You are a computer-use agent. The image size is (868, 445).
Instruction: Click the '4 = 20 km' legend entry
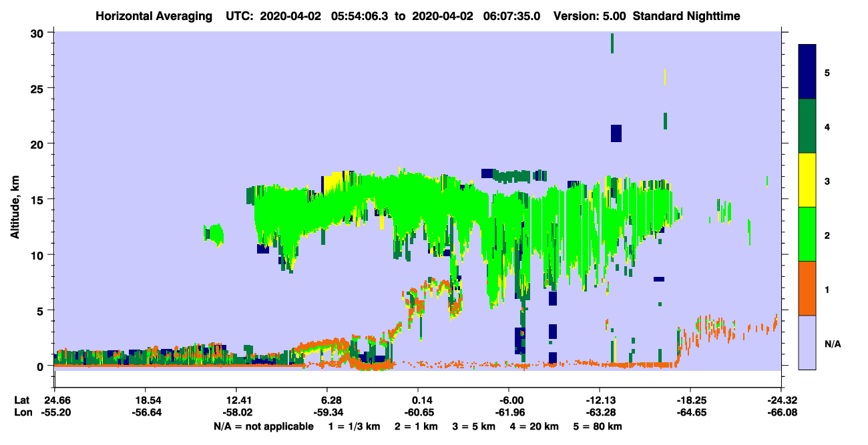(535, 426)
